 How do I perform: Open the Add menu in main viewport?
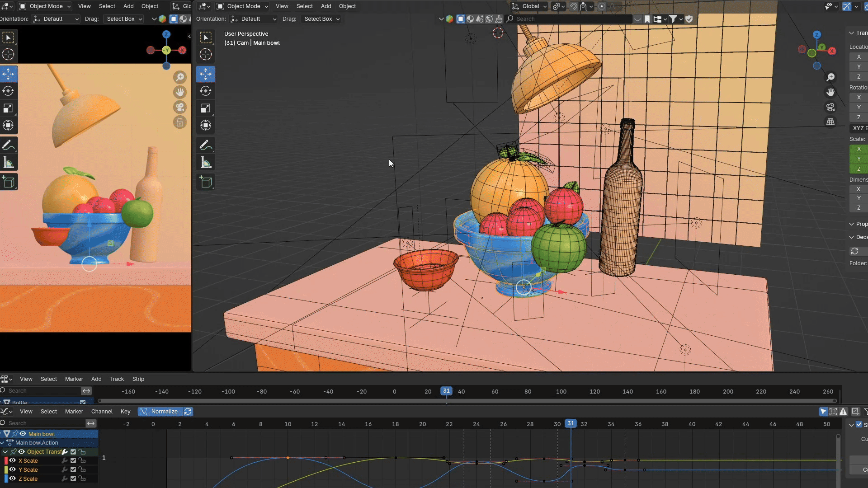(325, 6)
